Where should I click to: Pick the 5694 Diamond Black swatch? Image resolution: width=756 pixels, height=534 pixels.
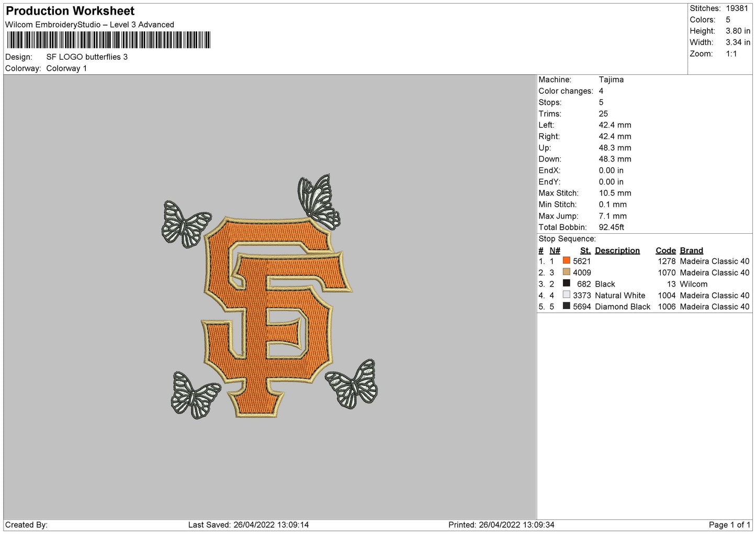566,306
